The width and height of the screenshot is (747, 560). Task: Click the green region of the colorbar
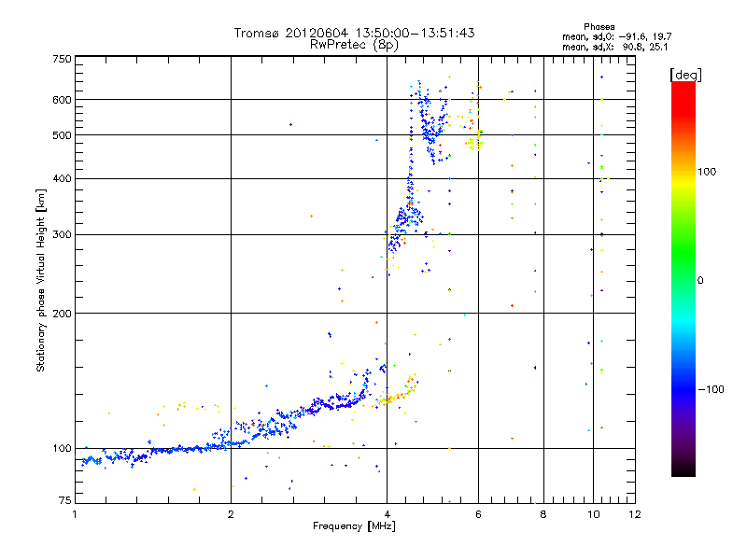click(x=684, y=252)
